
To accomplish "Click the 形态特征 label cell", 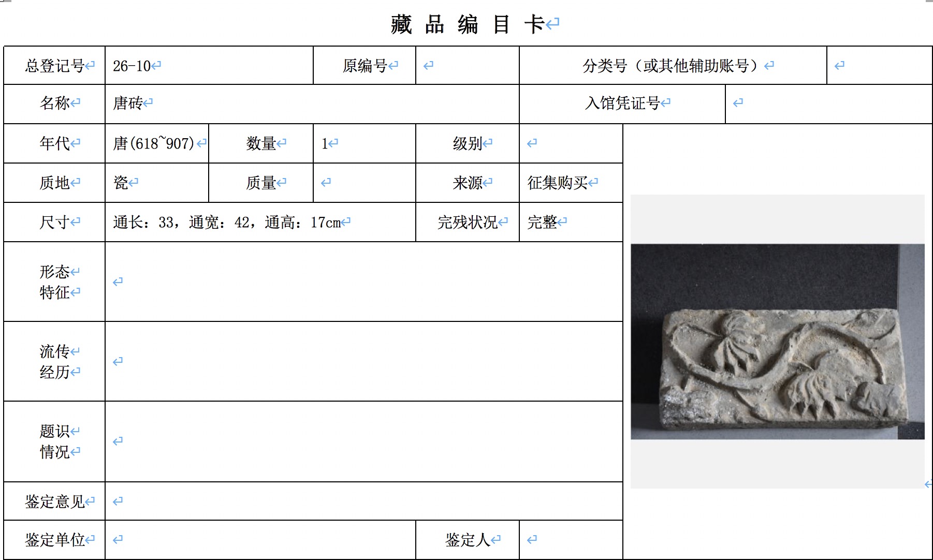I will point(54,282).
